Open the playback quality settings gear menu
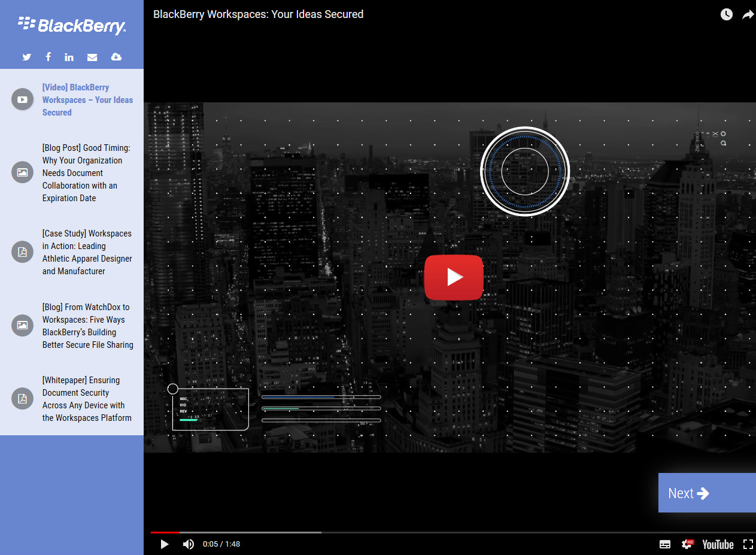The width and height of the screenshot is (756, 555). (686, 544)
